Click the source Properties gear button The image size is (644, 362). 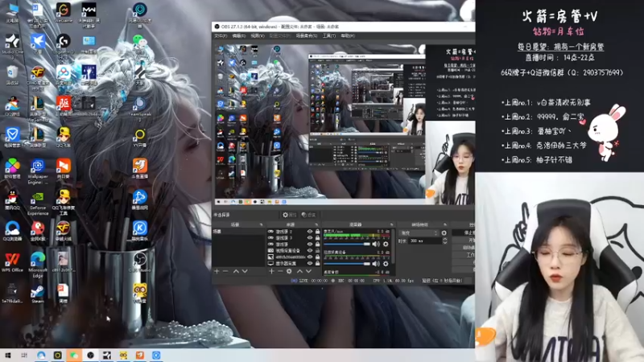290,215
